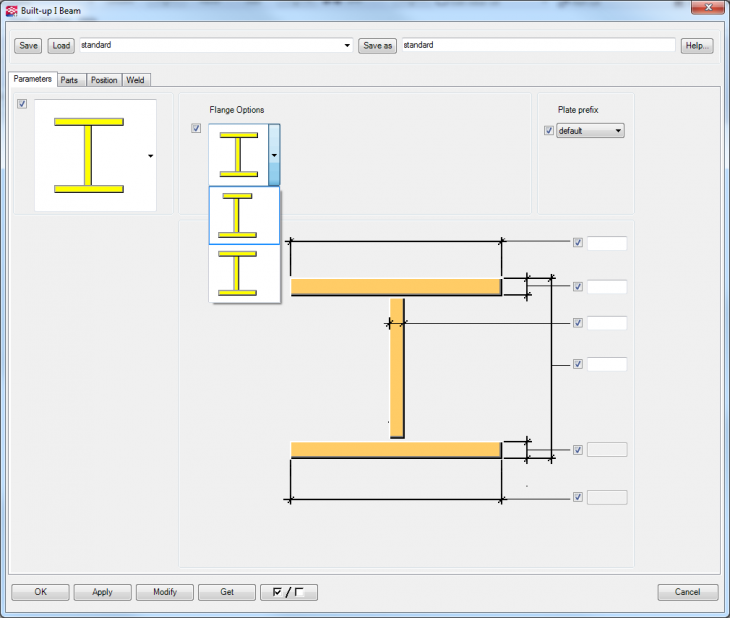Expand the Load settings standard dropdown
Screen dimensions: 730x618
(347, 46)
